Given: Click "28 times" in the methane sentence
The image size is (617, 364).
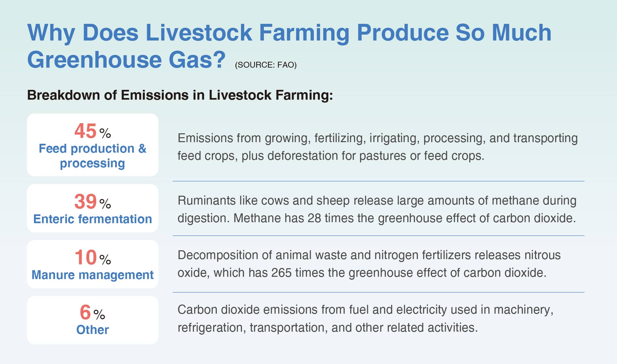Looking at the screenshot, I should click(x=331, y=218).
